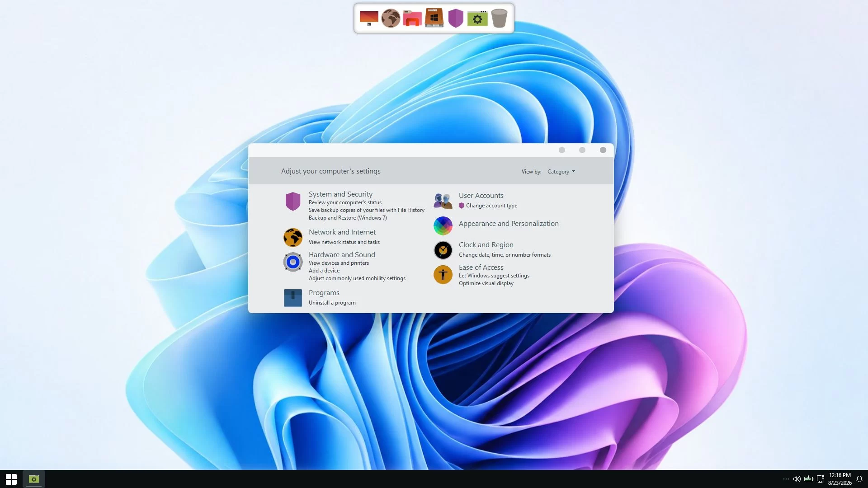Open Backup and Restore (Windows 7)
The height and width of the screenshot is (488, 868).
pyautogui.click(x=348, y=218)
